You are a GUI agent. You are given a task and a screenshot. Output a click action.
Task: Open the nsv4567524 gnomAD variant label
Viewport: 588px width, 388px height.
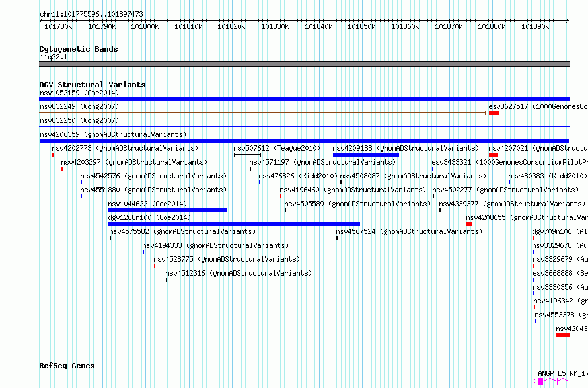pos(409,231)
